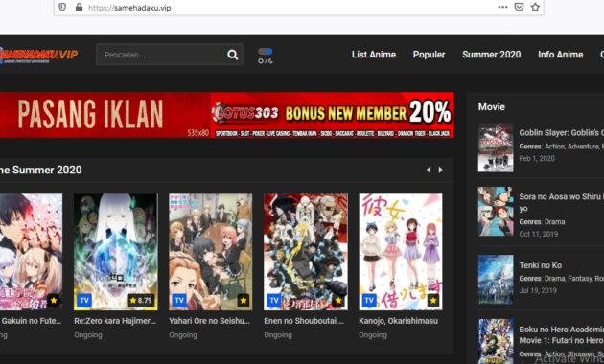This screenshot has width=604, height=364.
Task: Click the star badge on Kanojo, Okarishimasu
Action: pos(433,300)
